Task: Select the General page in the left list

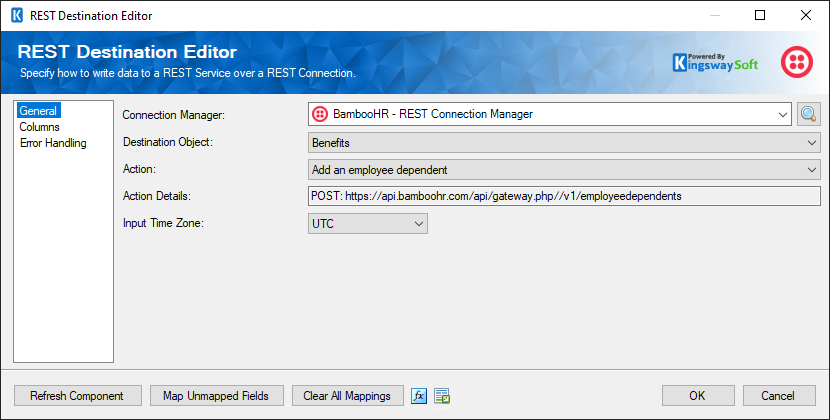Action: click(38, 111)
